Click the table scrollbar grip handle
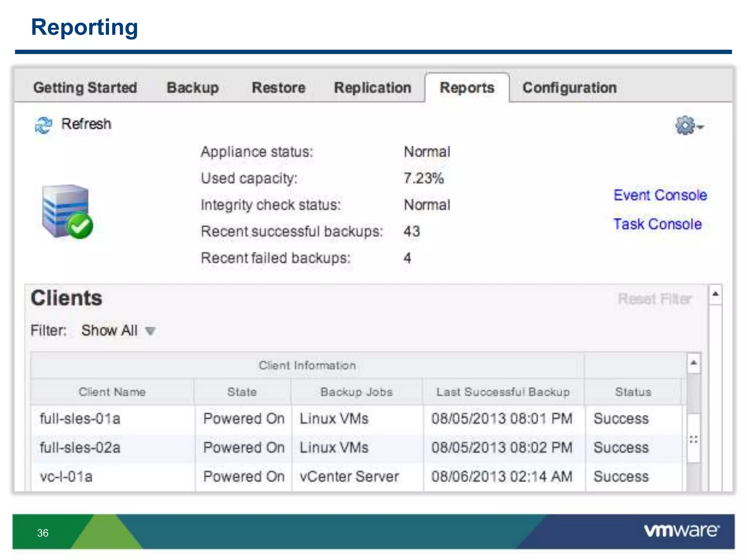Viewport: 747px width, 560px height. [694, 439]
